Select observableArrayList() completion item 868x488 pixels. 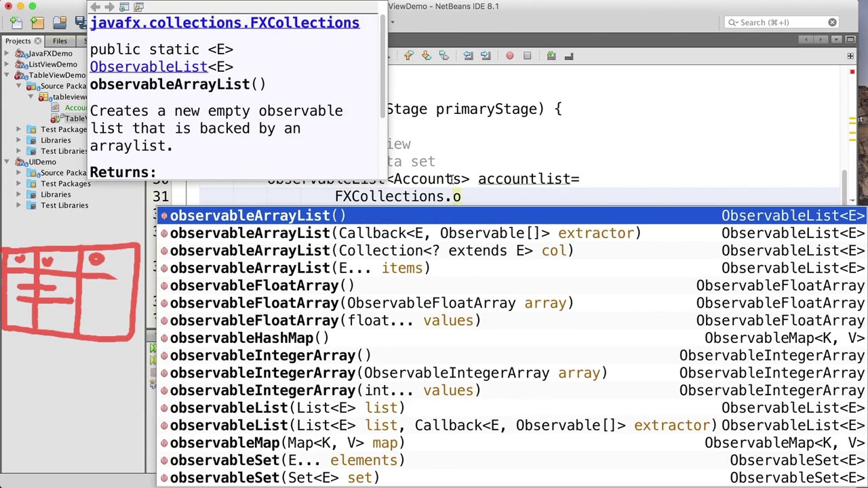pos(511,216)
